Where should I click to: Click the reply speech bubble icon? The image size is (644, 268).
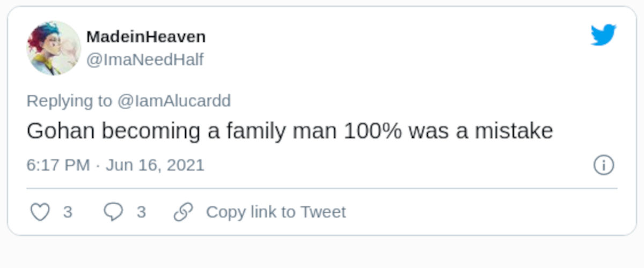113,212
